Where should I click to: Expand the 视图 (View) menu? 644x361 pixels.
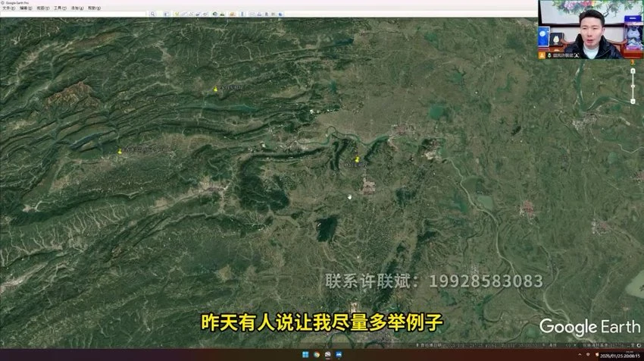40,8
